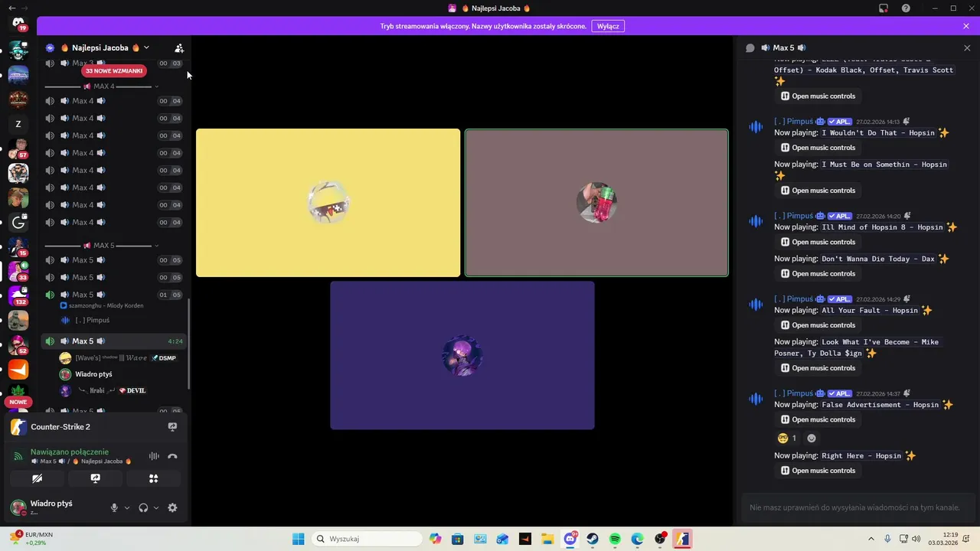Click the back navigation arrow in title bar
The image size is (980, 551).
(11, 8)
